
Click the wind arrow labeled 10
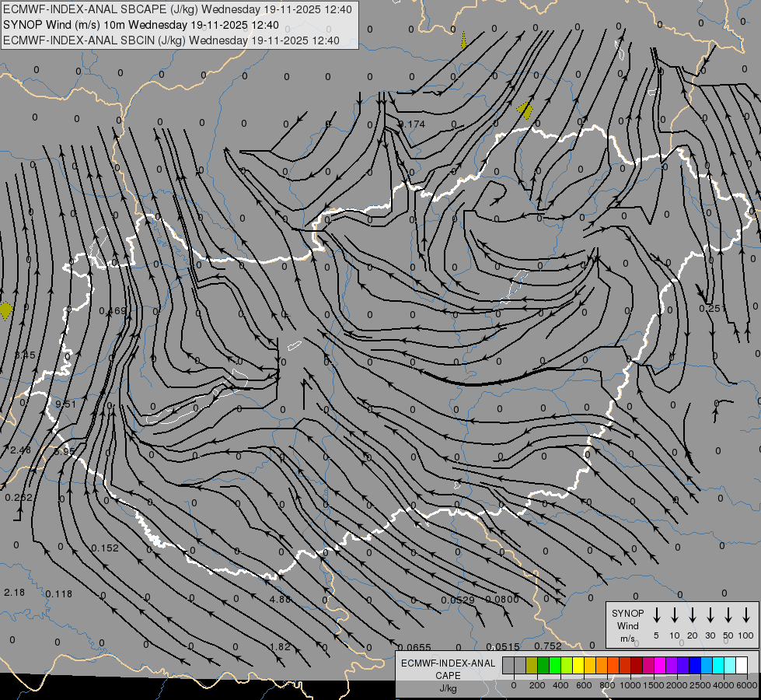[674, 615]
